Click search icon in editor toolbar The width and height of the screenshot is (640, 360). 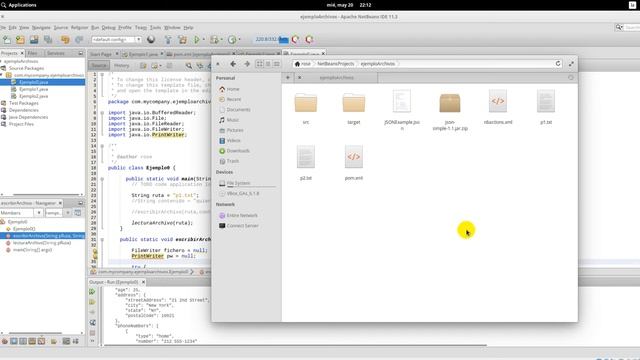pyautogui.click(x=189, y=66)
